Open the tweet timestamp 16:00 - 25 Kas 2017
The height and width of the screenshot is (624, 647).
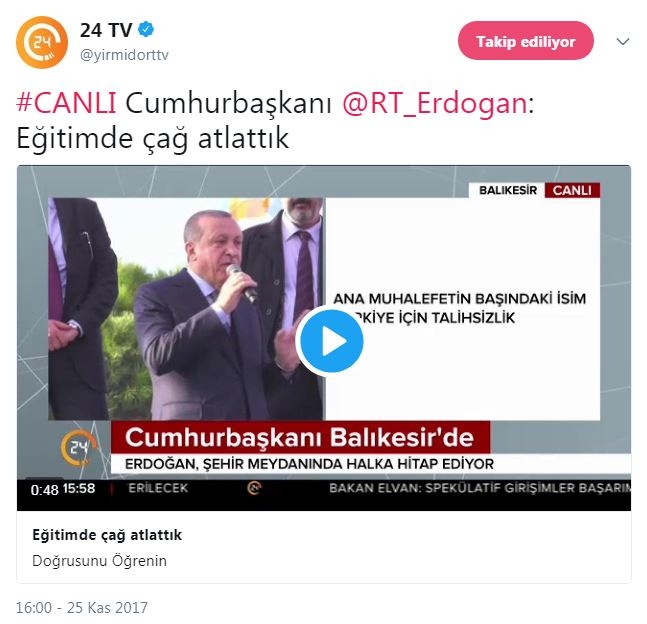pos(82,607)
